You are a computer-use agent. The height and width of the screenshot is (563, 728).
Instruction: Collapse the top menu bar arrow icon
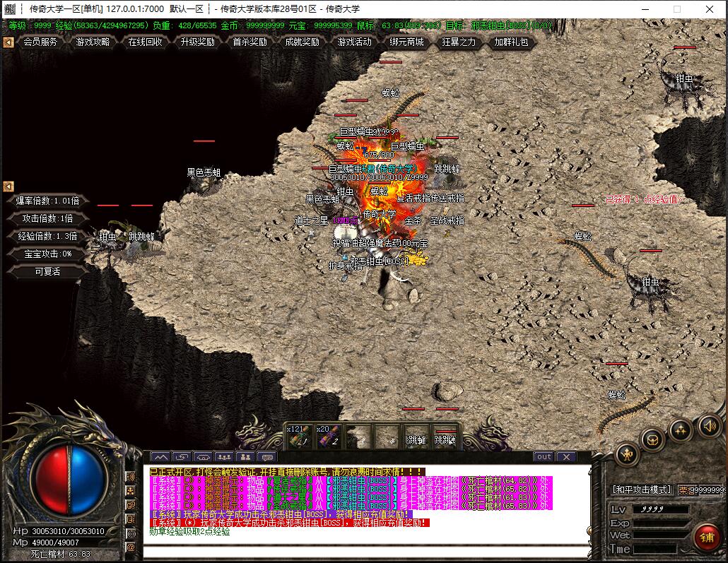[8, 42]
